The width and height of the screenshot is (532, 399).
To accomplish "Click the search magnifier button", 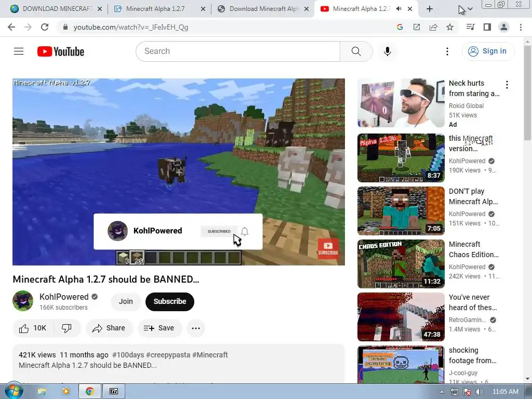I will click(x=356, y=51).
